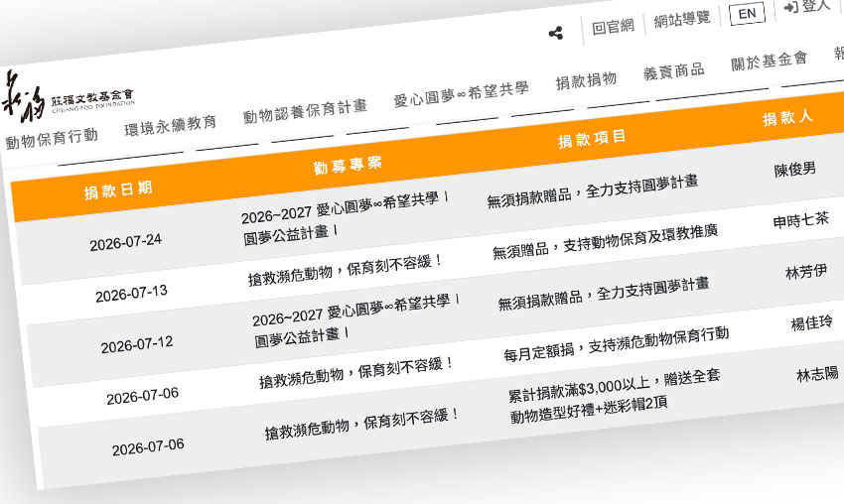Viewport: 844px width, 504px height.
Task: Click the login arrow icon
Action: (790, 7)
